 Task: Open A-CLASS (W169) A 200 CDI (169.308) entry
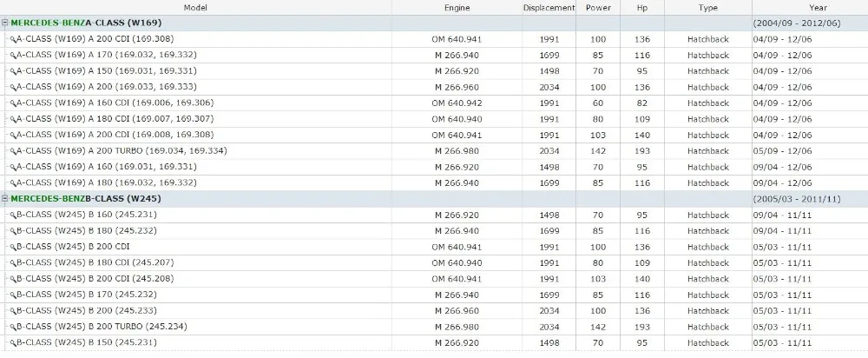tap(95, 39)
